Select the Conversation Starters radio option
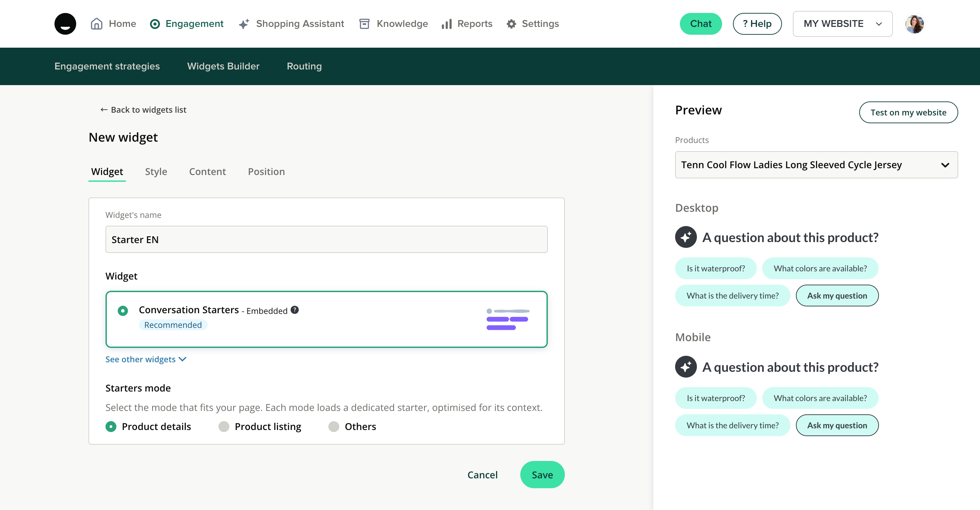The height and width of the screenshot is (510, 980). point(122,310)
